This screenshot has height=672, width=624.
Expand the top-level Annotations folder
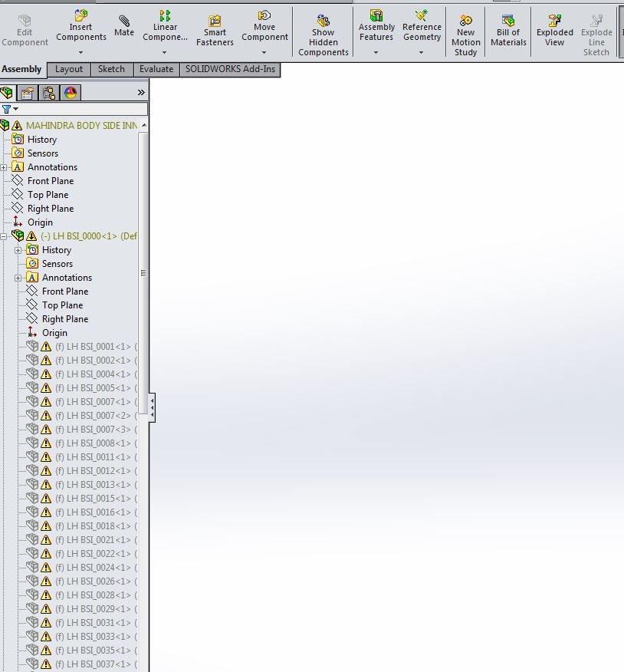pos(4,167)
